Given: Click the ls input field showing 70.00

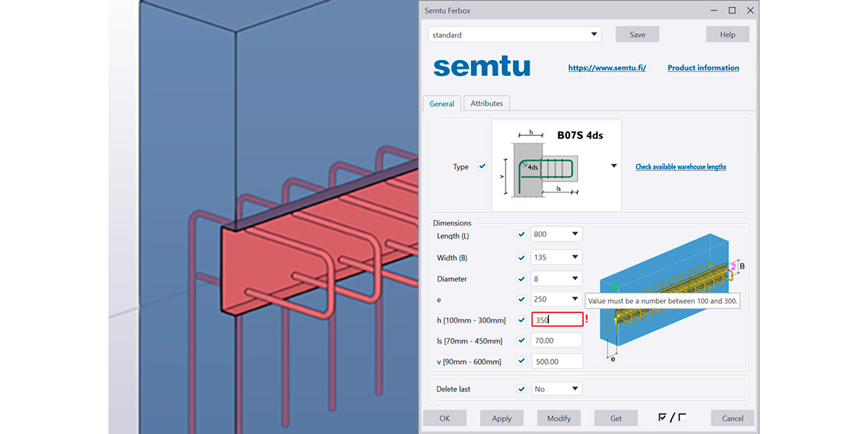Looking at the screenshot, I should 557,340.
